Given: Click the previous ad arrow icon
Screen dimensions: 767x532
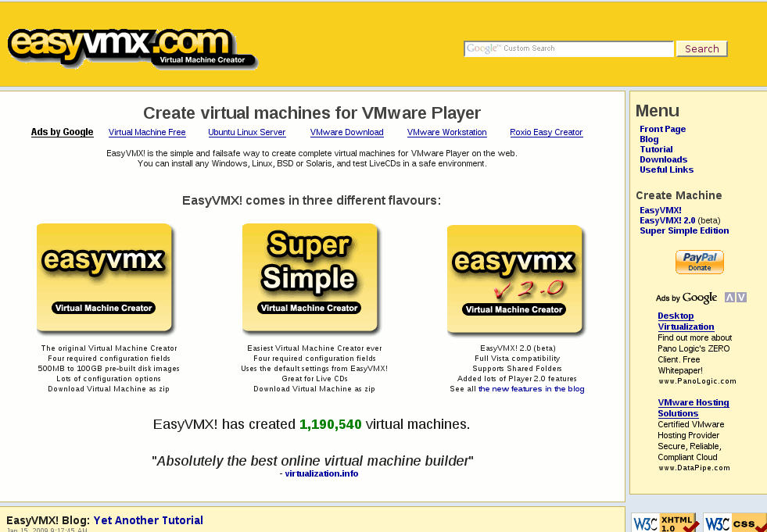Looking at the screenshot, I should point(729,298).
